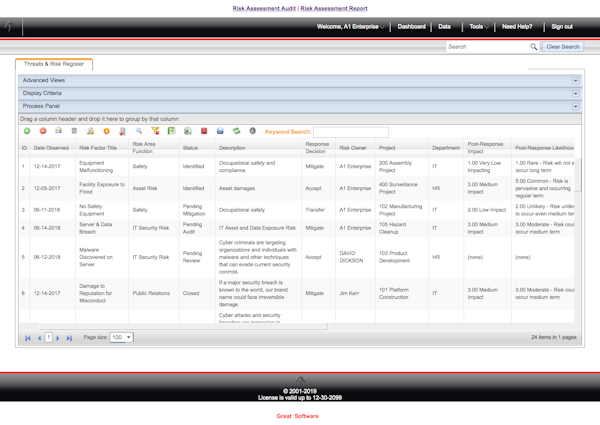Click the green add record icon
600x425 pixels.
pyautogui.click(x=27, y=131)
